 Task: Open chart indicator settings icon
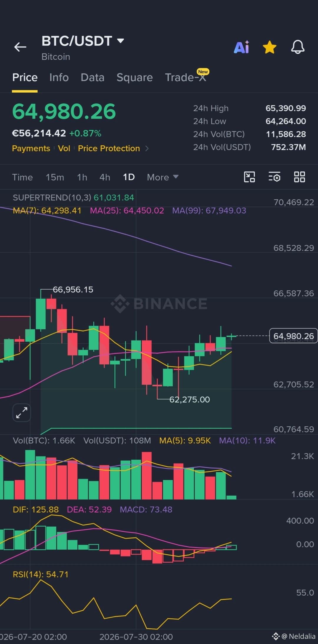coord(274,177)
